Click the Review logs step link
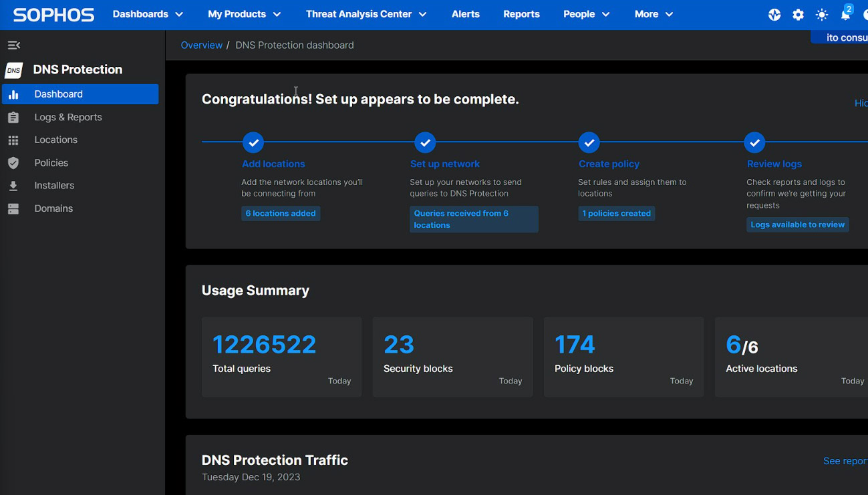868x495 pixels. coord(774,164)
